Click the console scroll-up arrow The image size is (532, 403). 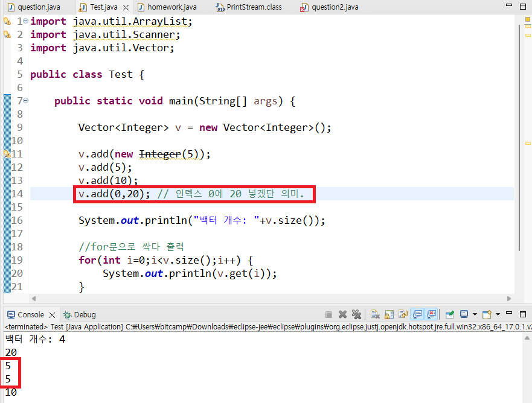click(x=527, y=338)
